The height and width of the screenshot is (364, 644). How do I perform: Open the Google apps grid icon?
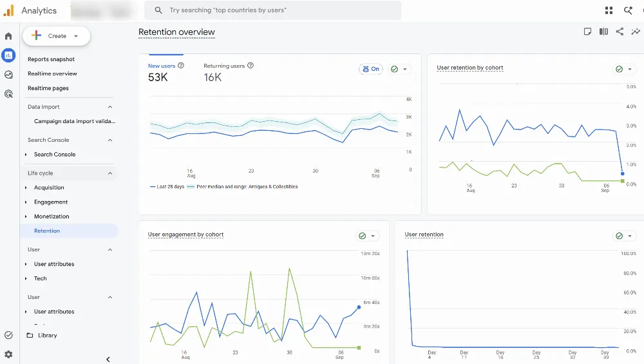(x=609, y=10)
